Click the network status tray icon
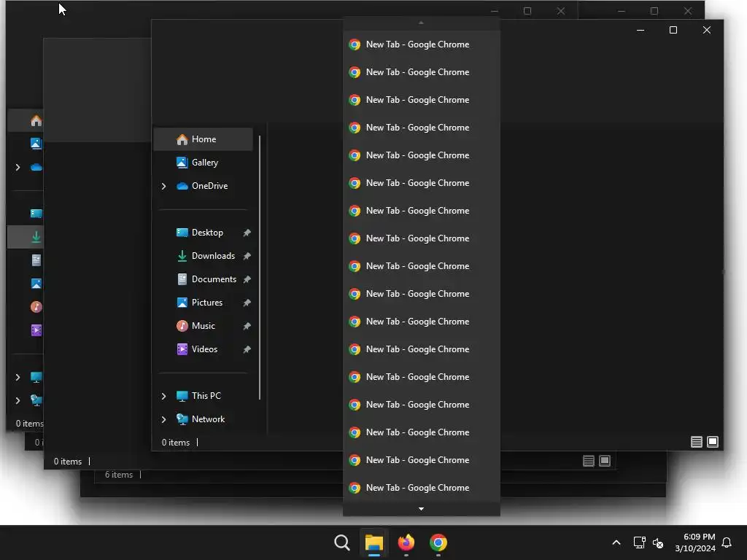The height and width of the screenshot is (560, 747). [x=639, y=542]
